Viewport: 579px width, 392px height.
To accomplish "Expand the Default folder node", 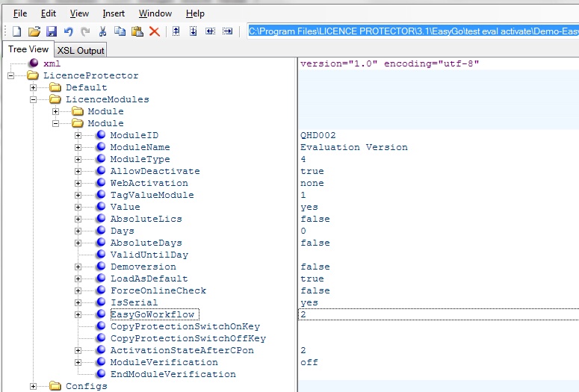I will point(33,87).
